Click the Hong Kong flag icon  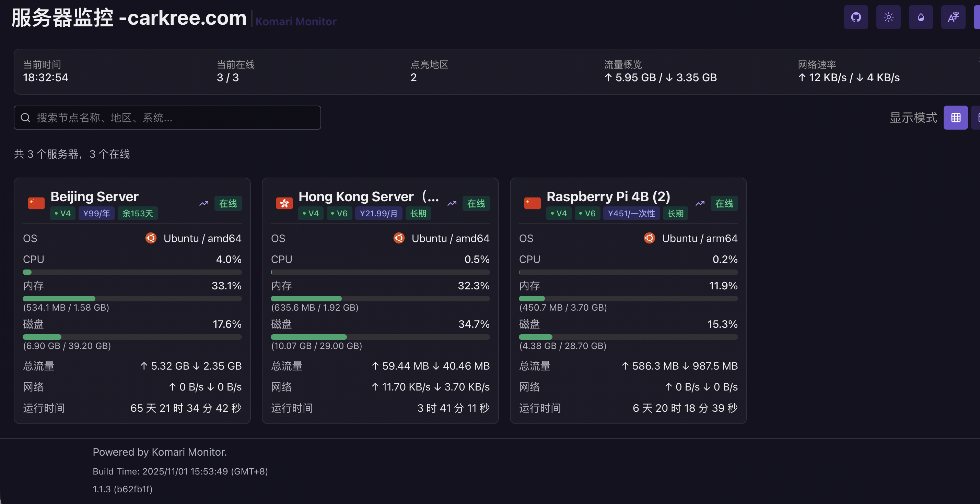[x=284, y=203]
